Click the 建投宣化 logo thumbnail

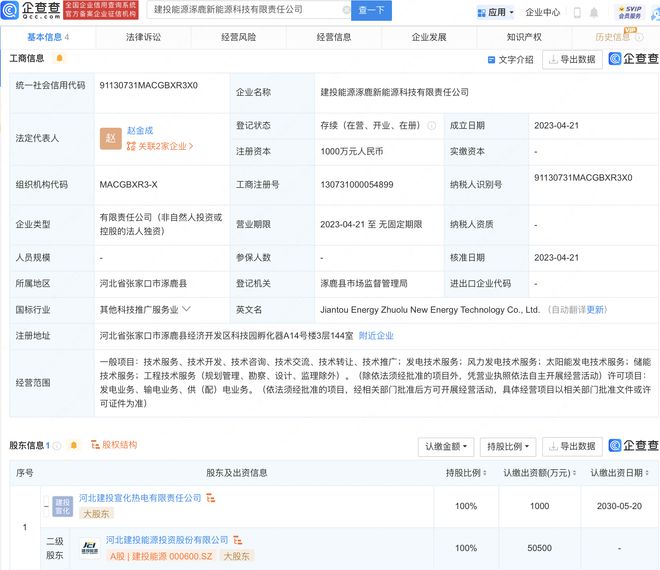(x=62, y=506)
